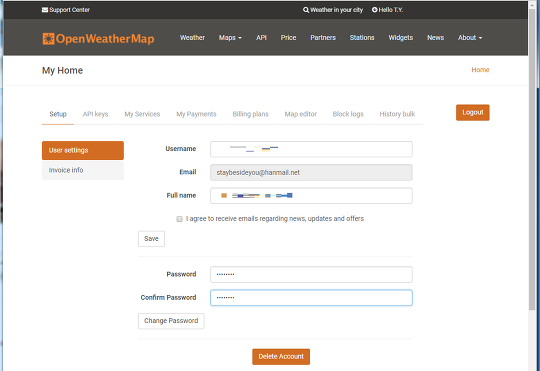This screenshot has width=540, height=371.
Task: Select User settings in the sidebar
Action: point(83,150)
